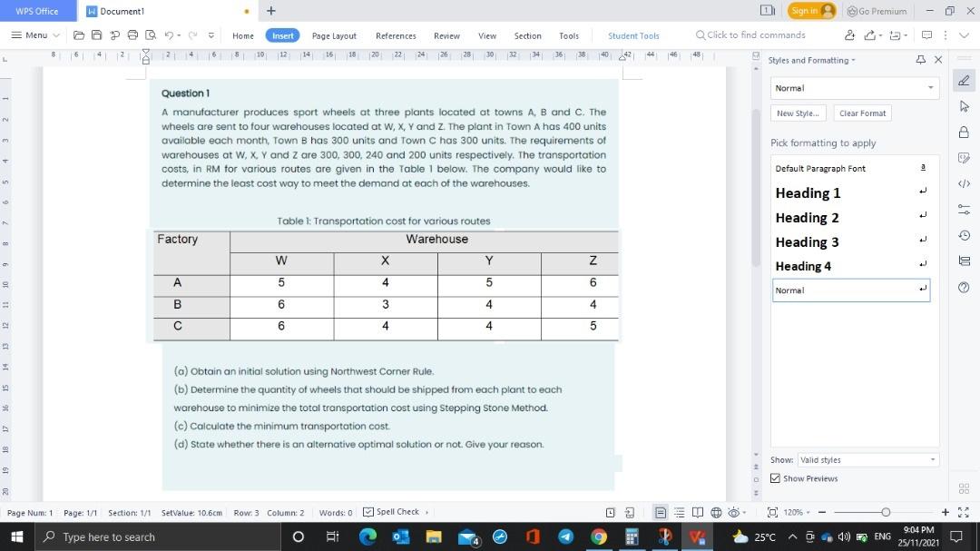Viewport: 980px width, 551px height.
Task: Switch to Reading Layout book icon
Action: click(698, 512)
